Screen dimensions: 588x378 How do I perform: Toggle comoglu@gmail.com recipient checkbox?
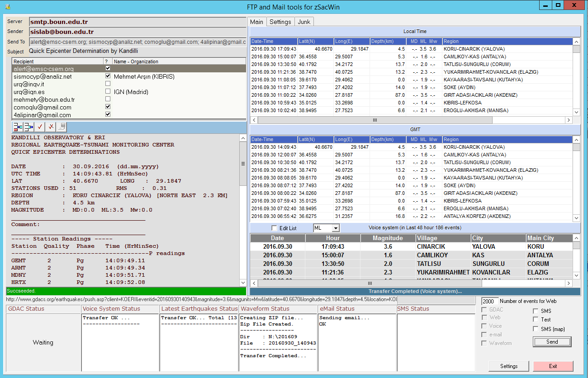pos(108,107)
